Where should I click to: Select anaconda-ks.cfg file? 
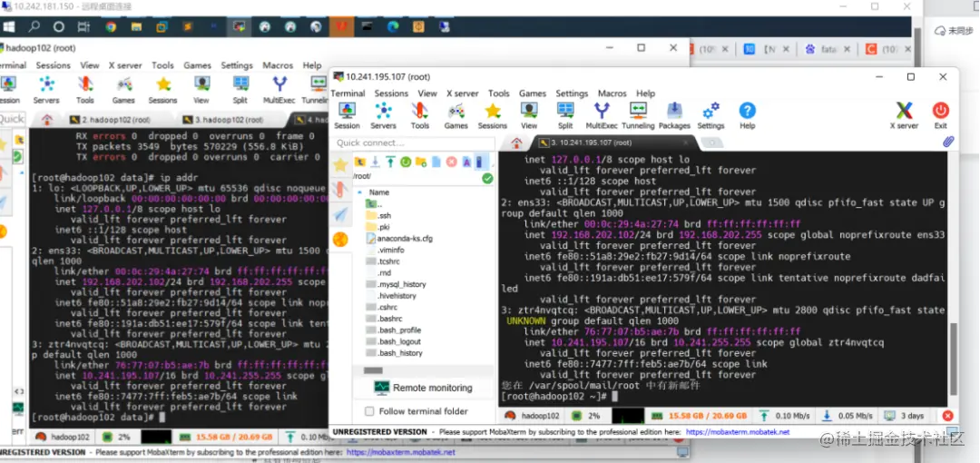[398, 239]
